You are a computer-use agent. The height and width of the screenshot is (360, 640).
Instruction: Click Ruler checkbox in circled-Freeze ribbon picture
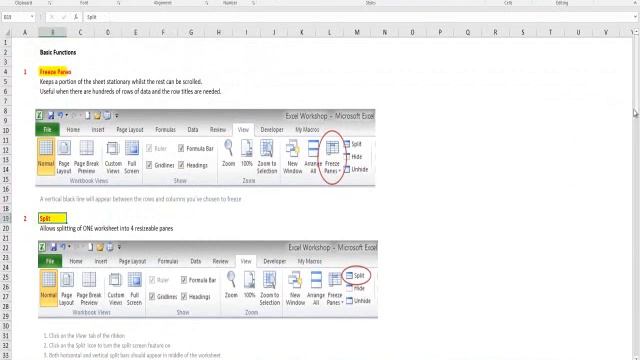[149, 149]
